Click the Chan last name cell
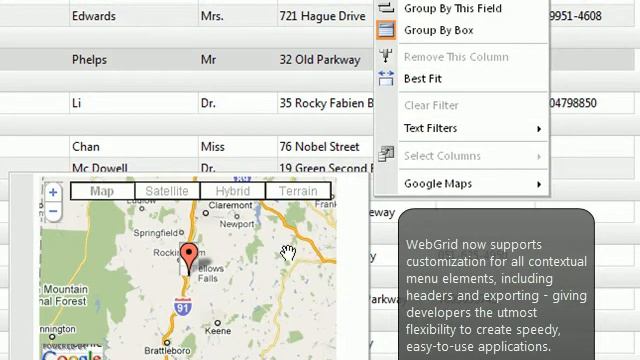The height and width of the screenshot is (360, 640). 134,147
